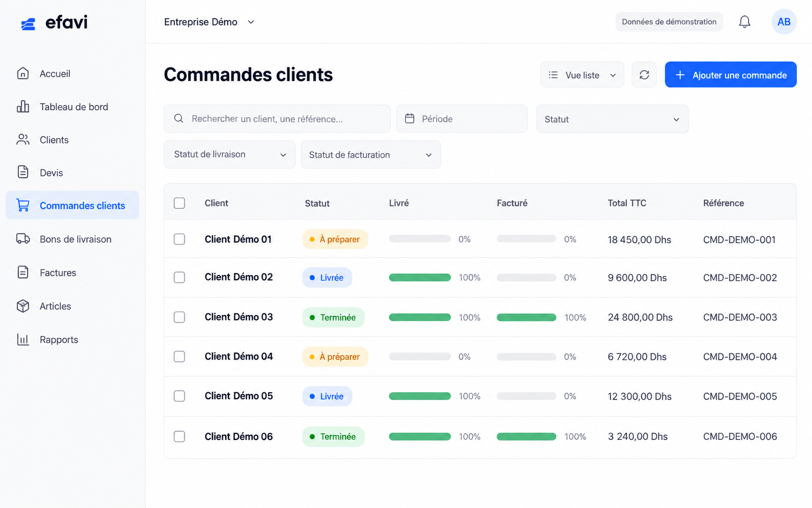Click the Facturé progress bar of Client Démo 03

tap(526, 317)
